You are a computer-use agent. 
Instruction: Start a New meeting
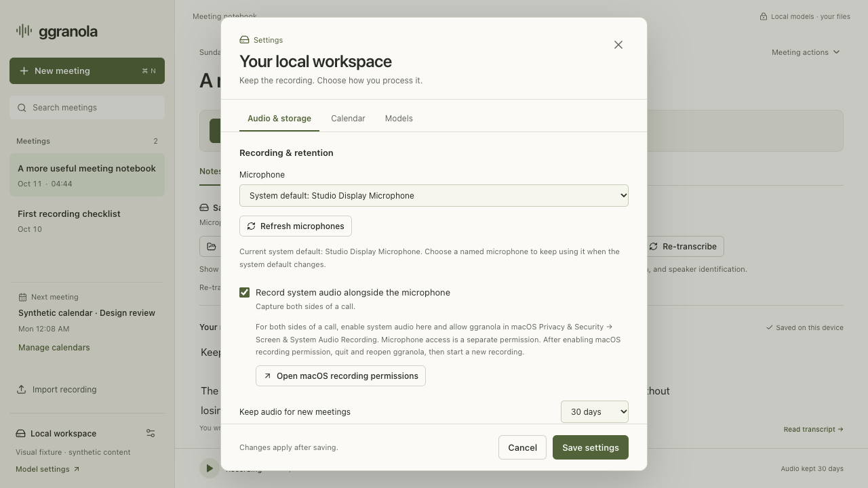click(x=87, y=70)
